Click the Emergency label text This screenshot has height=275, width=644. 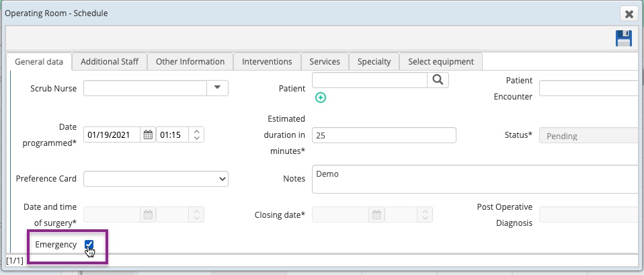point(56,245)
